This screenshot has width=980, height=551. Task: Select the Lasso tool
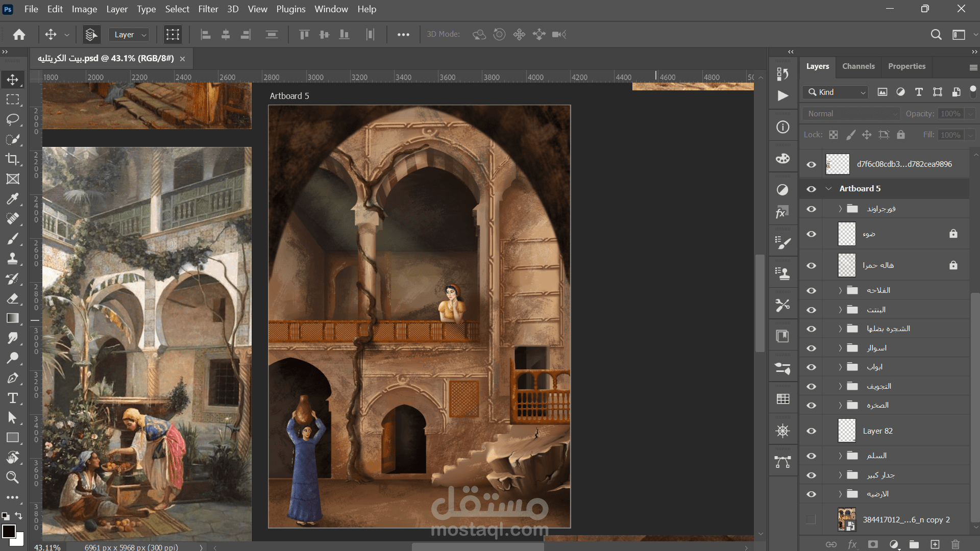(x=13, y=119)
